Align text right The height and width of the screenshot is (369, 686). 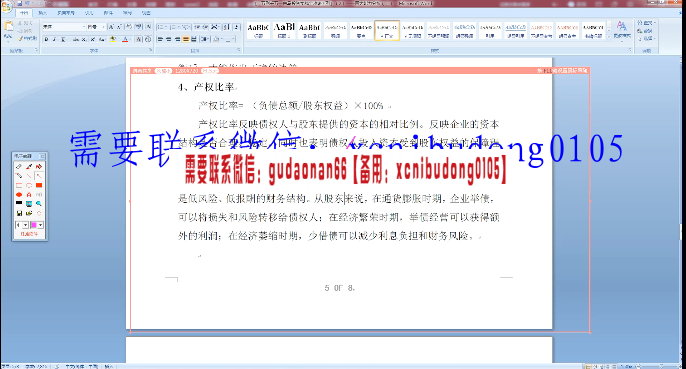pos(177,39)
